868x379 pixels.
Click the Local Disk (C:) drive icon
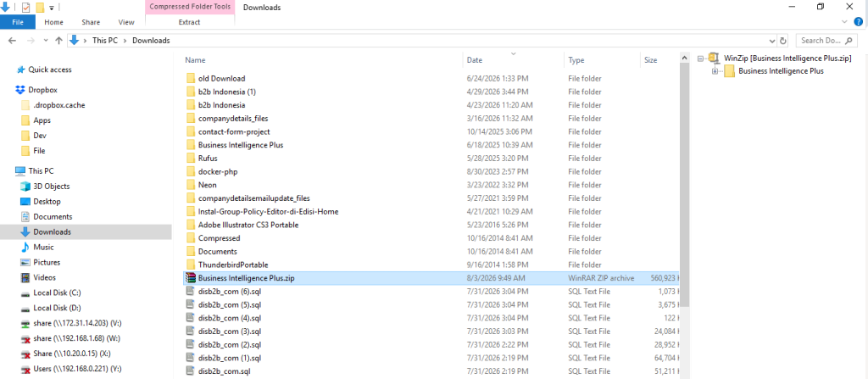(x=25, y=293)
